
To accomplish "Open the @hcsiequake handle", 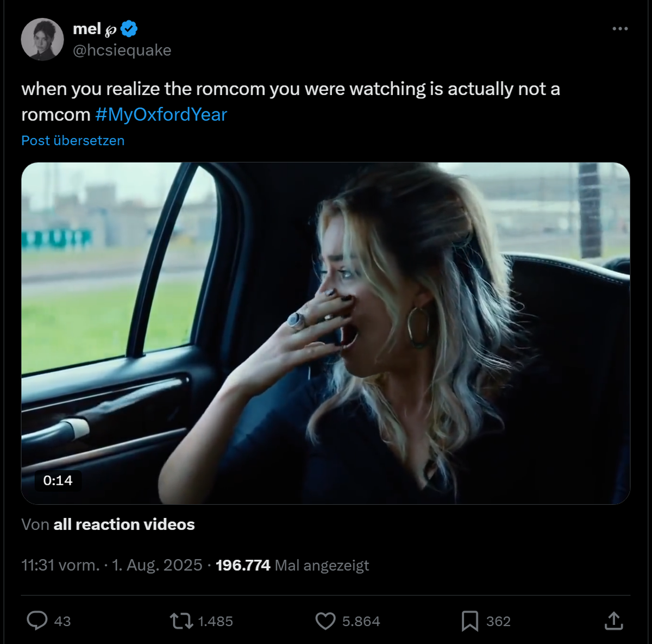I will 122,50.
